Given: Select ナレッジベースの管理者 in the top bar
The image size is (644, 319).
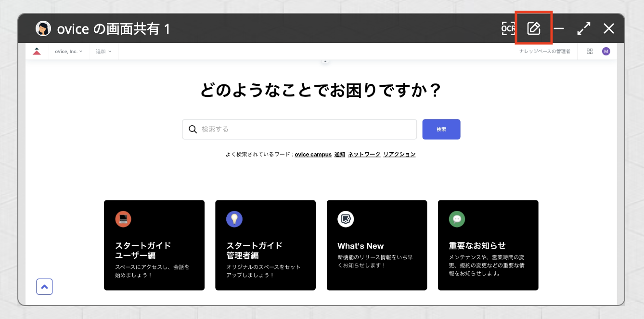Looking at the screenshot, I should click(x=545, y=51).
